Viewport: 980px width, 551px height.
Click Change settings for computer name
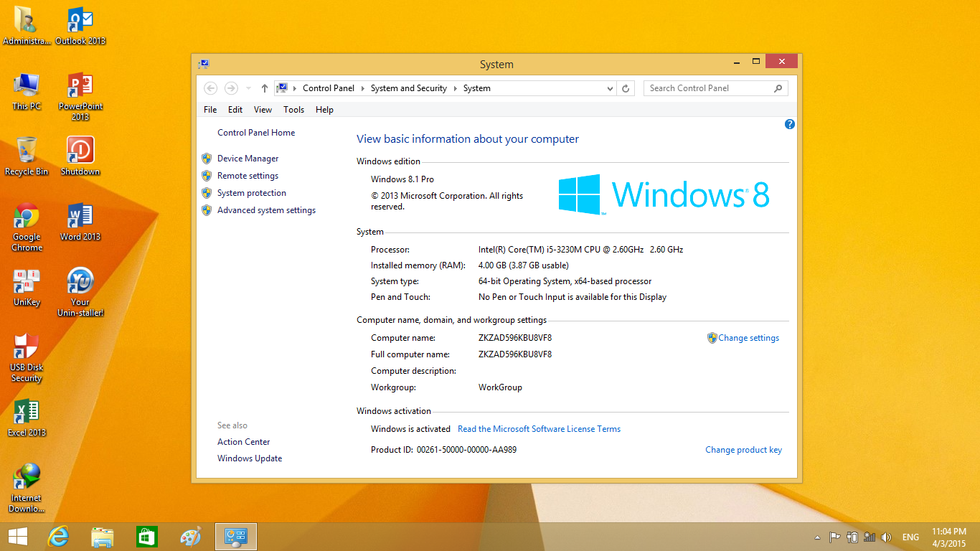point(749,338)
